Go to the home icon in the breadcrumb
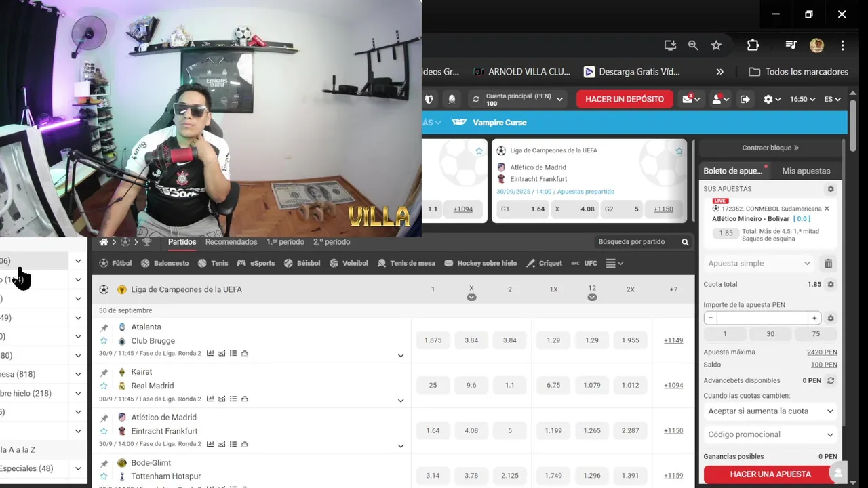This screenshot has width=868, height=488. 104,242
